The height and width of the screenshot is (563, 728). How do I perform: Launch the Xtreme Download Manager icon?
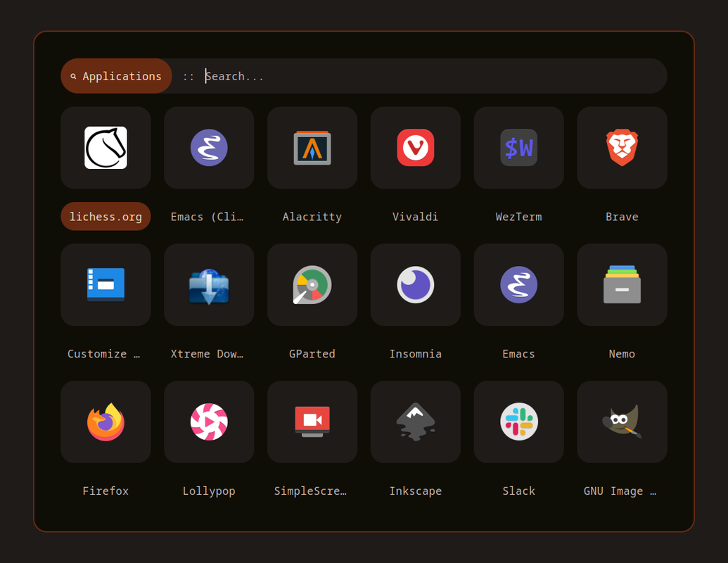click(x=209, y=286)
